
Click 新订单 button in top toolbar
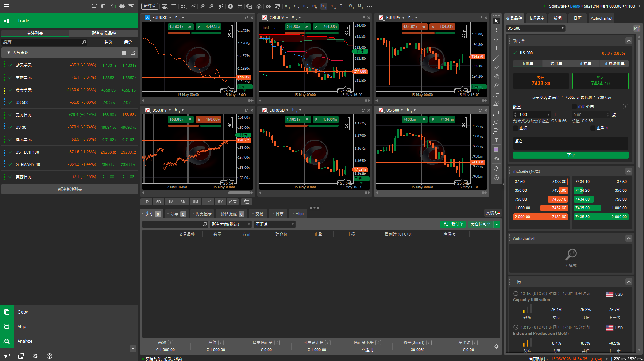pyautogui.click(x=150, y=6)
